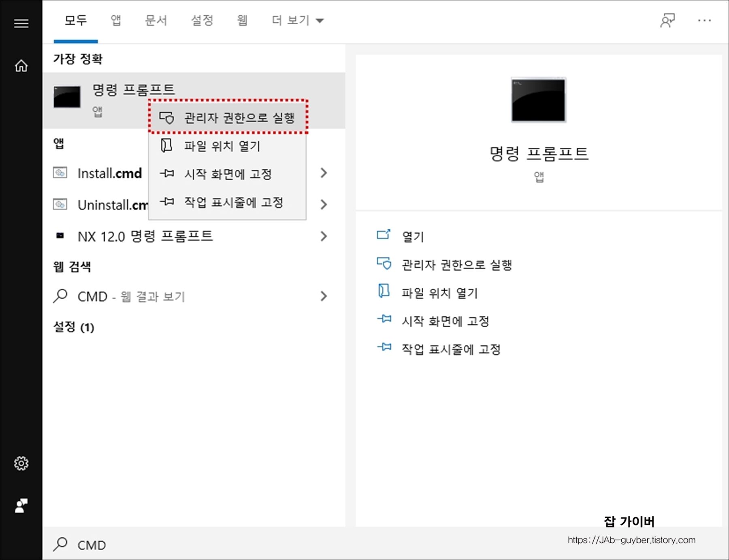729x560 pixels.
Task: Click the 명령 프롬프트 app icon in best match
Action: pos(67,97)
